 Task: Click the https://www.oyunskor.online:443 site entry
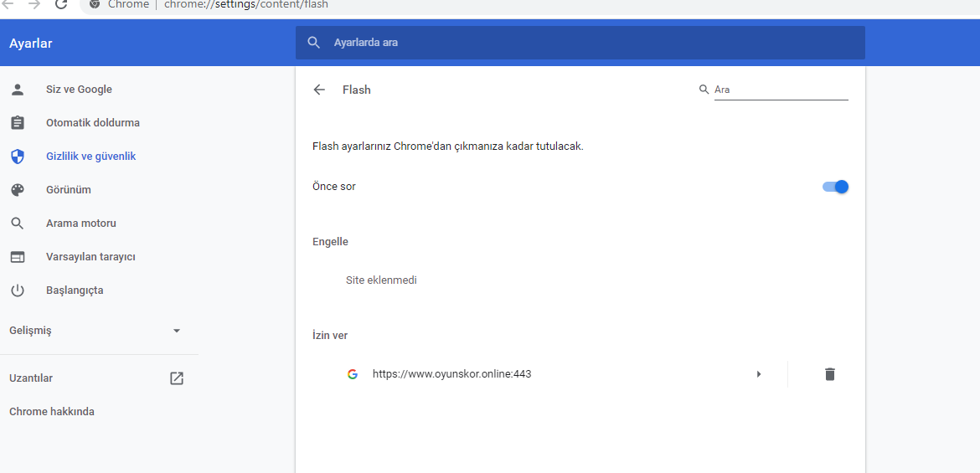coord(451,374)
